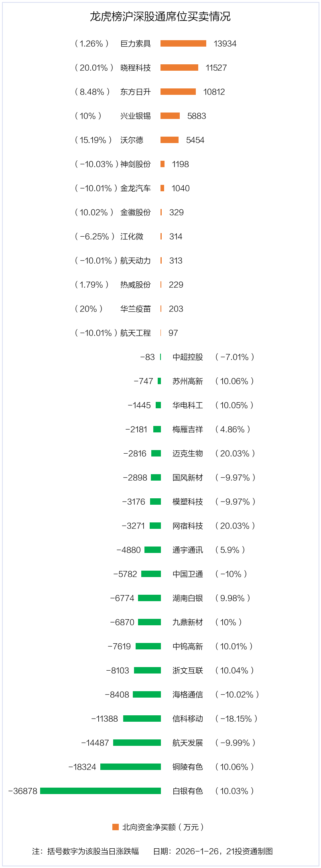Click the 龙虎榜沪深股通席位买卖情况 chart title
The width and height of the screenshot is (321, 868).
[160, 16]
